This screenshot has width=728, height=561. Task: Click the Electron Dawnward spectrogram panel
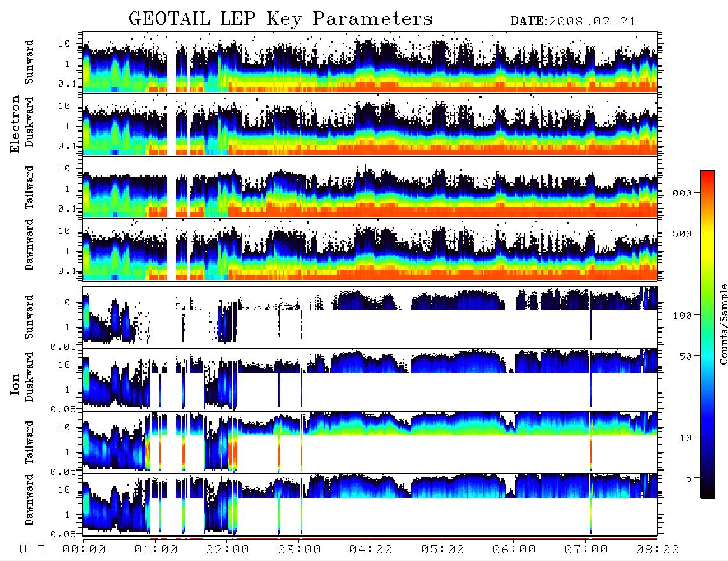point(370,249)
